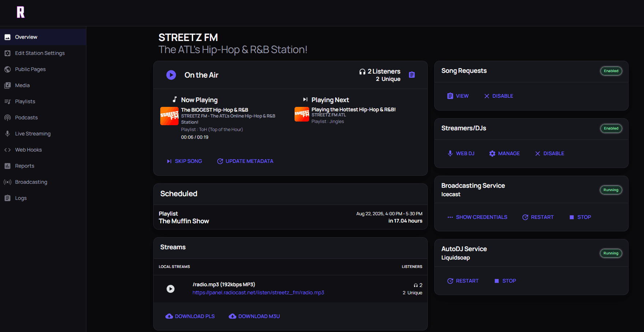Click the 'Playlist : ToH (Top of the Hour)' text
Image resolution: width=644 pixels, height=332 pixels.
point(212,130)
